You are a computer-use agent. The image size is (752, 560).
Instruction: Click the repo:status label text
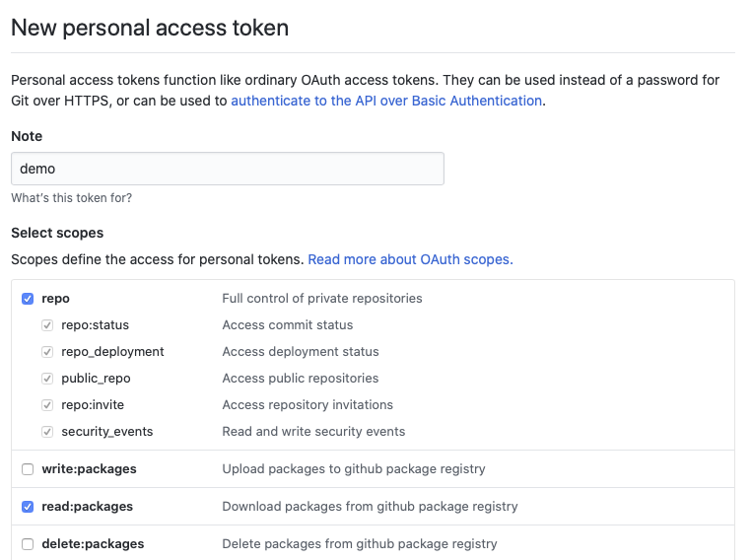(x=95, y=325)
